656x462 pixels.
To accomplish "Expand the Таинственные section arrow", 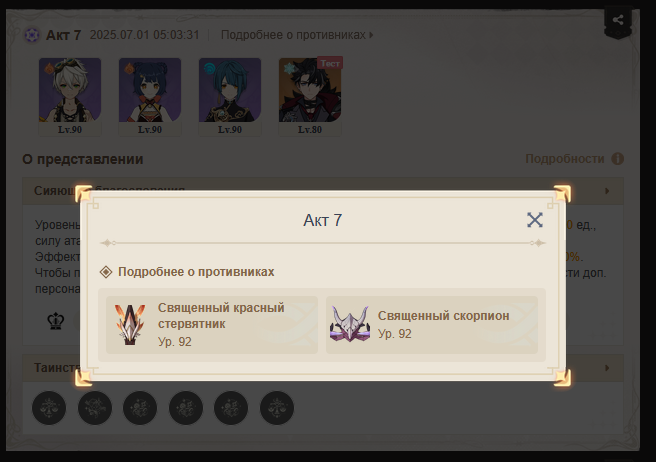I will (607, 368).
